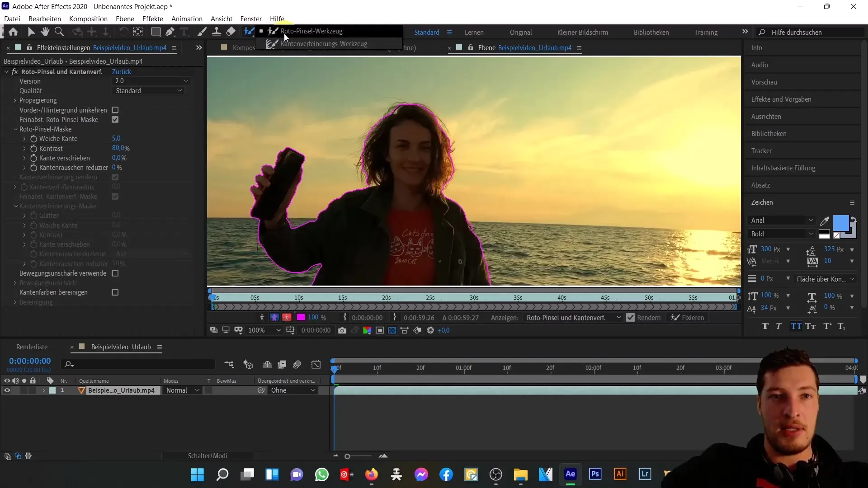Open the Tracker panel
This screenshot has width=868, height=488.
[x=761, y=151]
